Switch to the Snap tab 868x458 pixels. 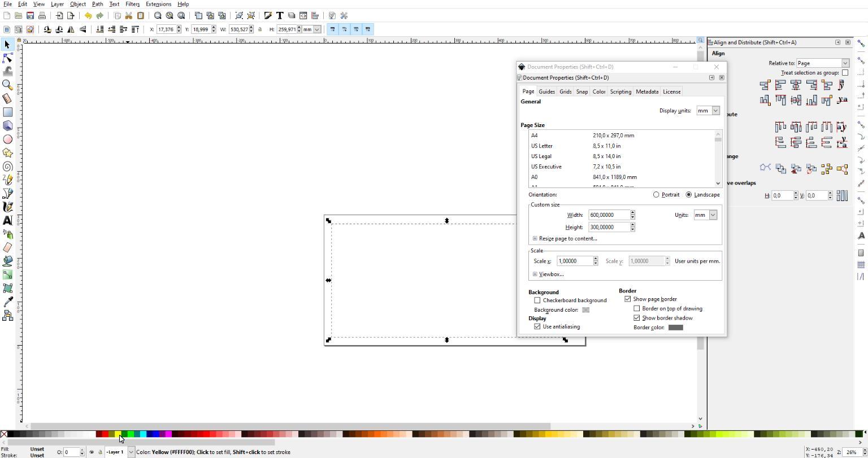coord(582,91)
